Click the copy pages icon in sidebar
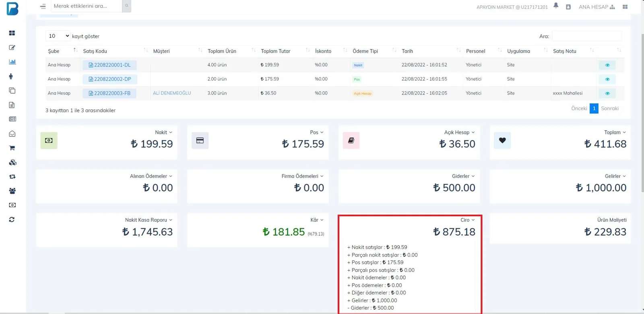Viewport: 644px width, 314px height. pyautogui.click(x=12, y=90)
